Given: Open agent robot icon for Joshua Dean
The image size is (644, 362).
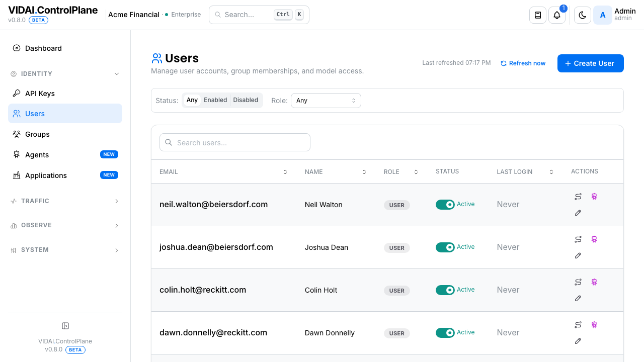Looking at the screenshot, I should click(594, 239).
